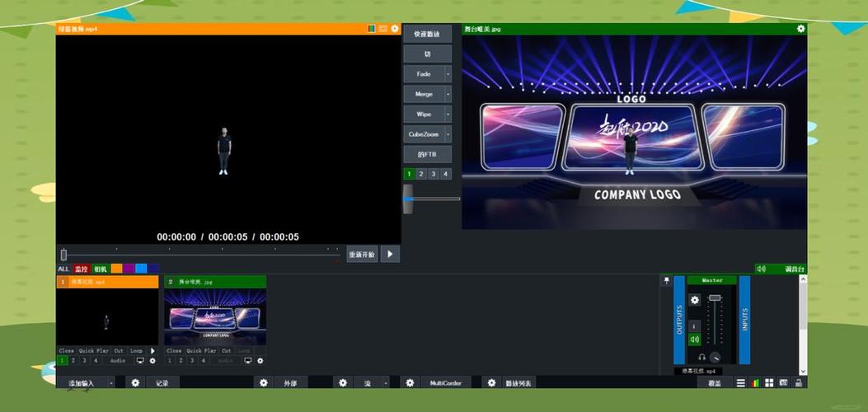This screenshot has width=868, height=412.
Task: Activate overlay channel 3 under transitions
Action: click(x=434, y=174)
